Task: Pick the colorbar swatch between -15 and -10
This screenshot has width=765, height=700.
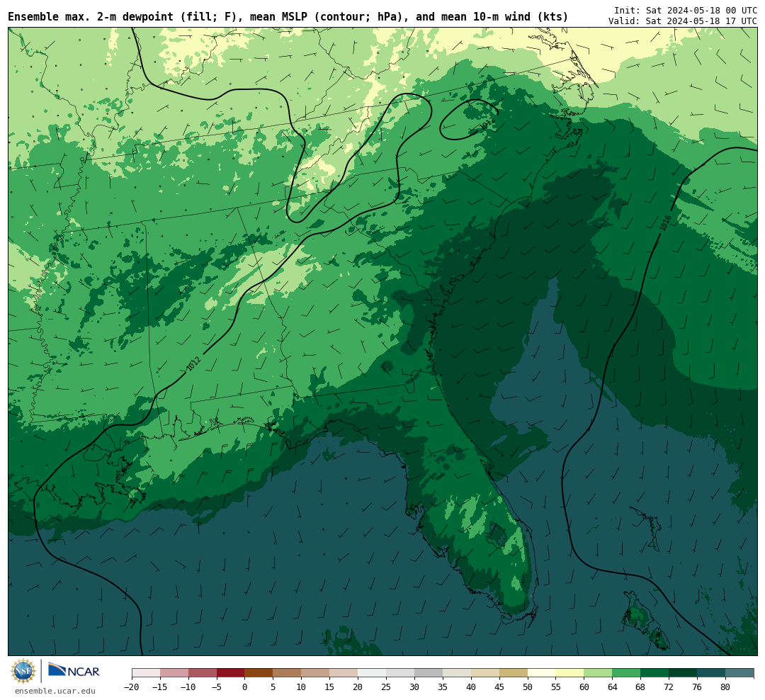Action: [174, 672]
